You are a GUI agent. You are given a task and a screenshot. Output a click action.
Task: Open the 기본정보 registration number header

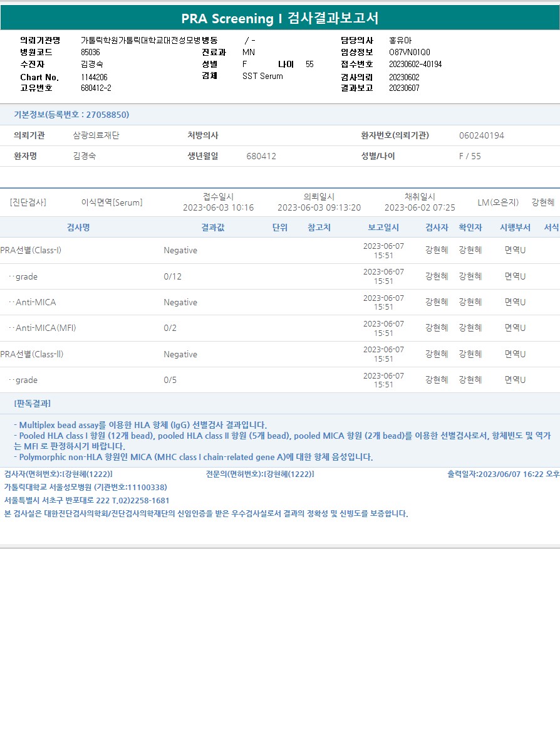pos(71,115)
